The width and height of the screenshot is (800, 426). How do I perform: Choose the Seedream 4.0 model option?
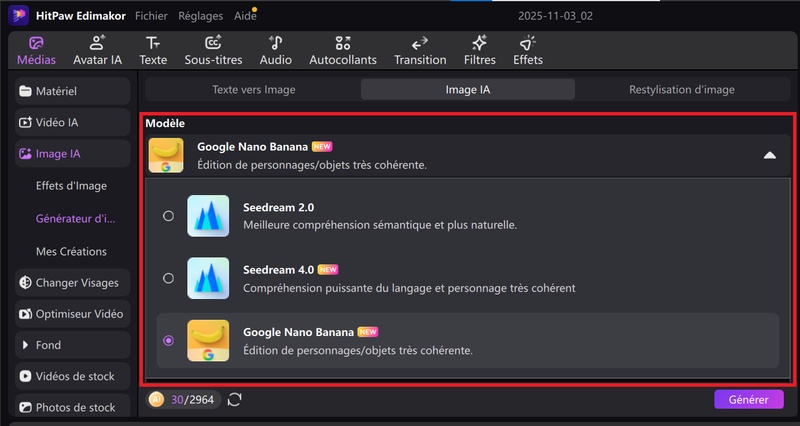(168, 278)
